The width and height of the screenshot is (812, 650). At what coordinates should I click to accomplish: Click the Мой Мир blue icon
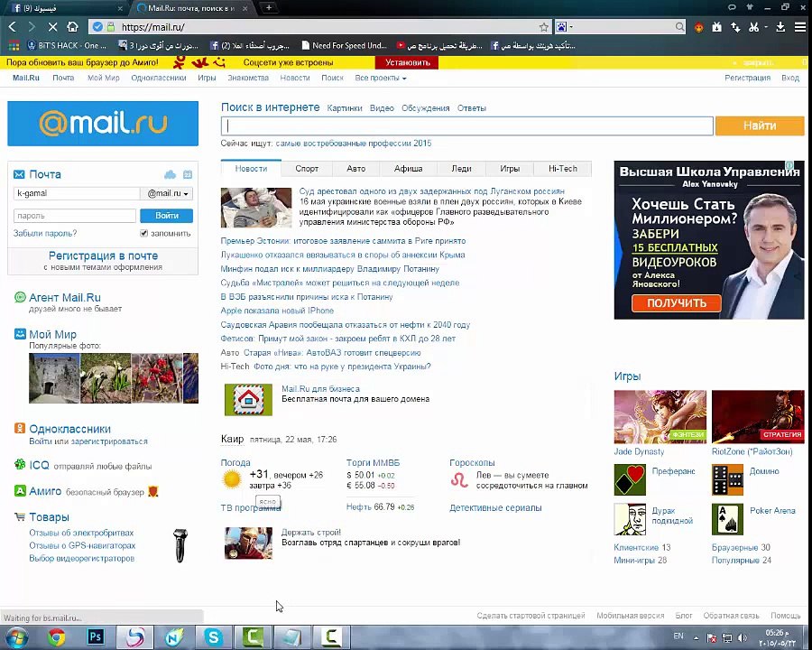click(20, 334)
